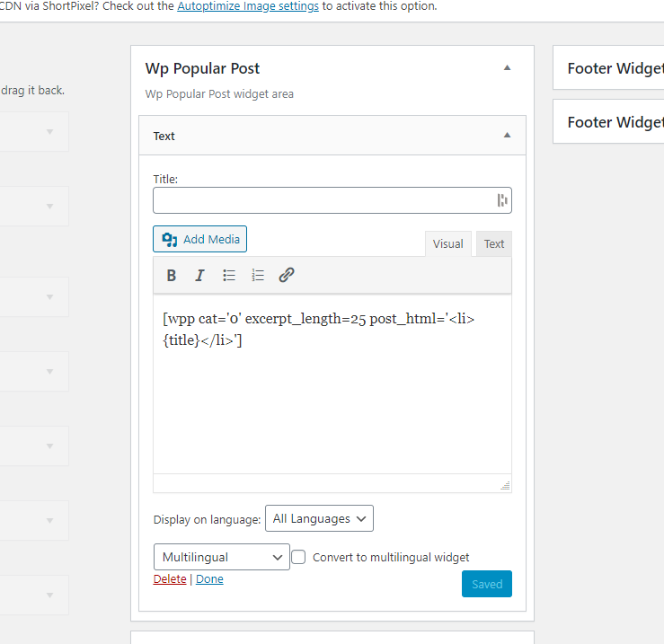664x644 pixels.
Task: Click the Done link
Action: click(209, 579)
